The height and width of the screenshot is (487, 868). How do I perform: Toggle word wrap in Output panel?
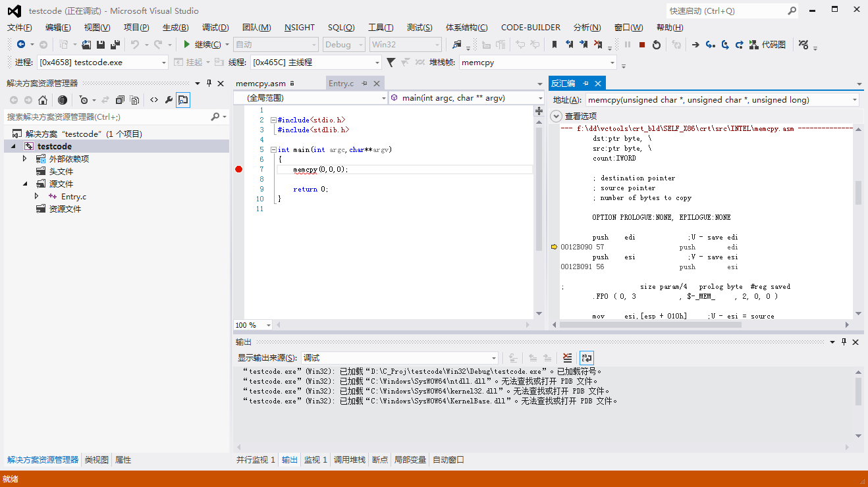(586, 357)
